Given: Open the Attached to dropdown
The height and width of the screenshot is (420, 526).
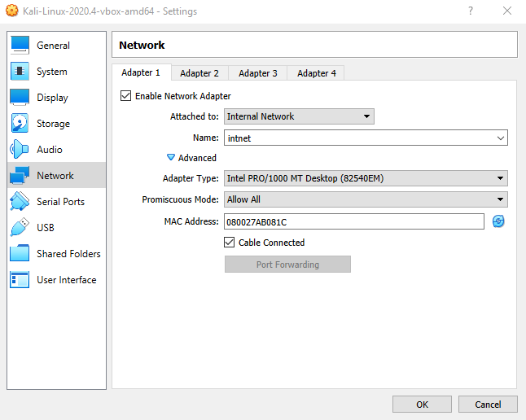Looking at the screenshot, I should (x=298, y=116).
